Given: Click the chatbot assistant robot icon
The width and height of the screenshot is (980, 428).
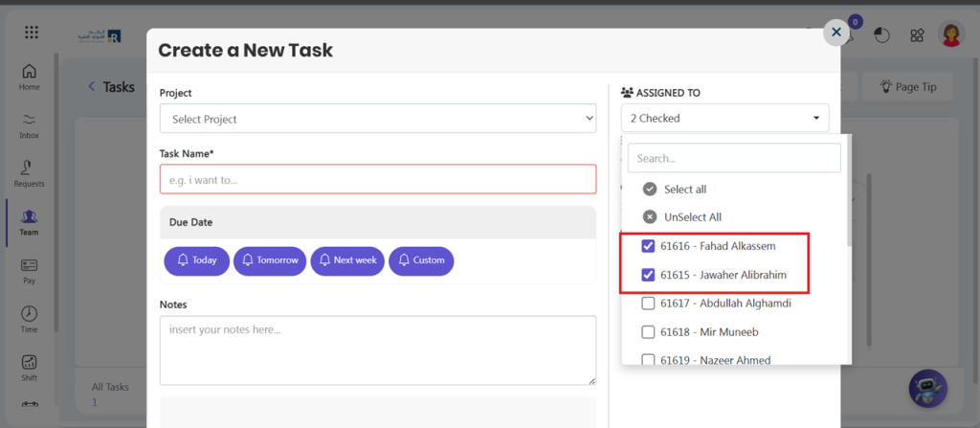Looking at the screenshot, I should 927,389.
